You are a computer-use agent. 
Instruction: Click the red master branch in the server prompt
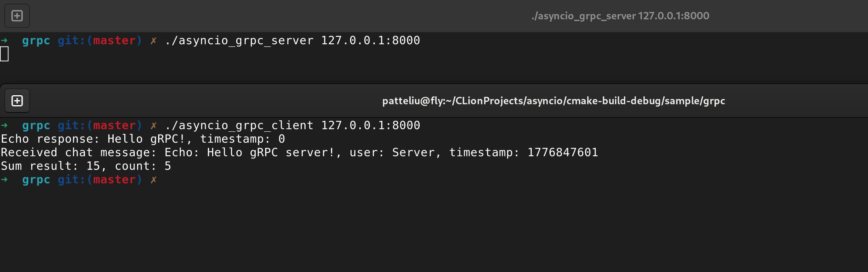pyautogui.click(x=114, y=40)
